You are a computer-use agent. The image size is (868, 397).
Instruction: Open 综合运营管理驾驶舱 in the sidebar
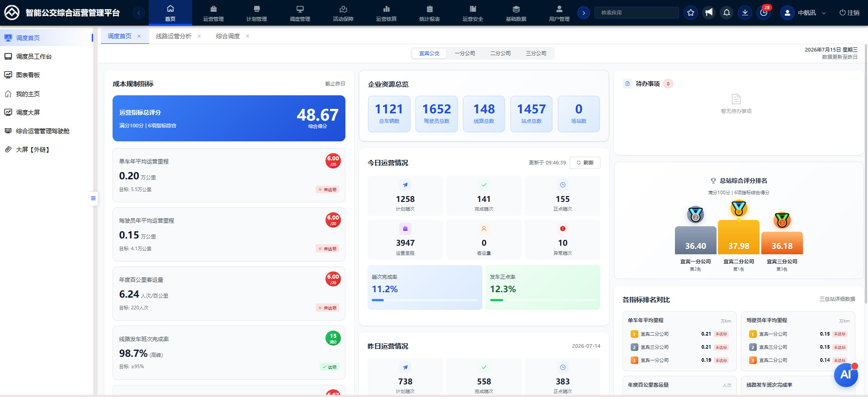47,131
